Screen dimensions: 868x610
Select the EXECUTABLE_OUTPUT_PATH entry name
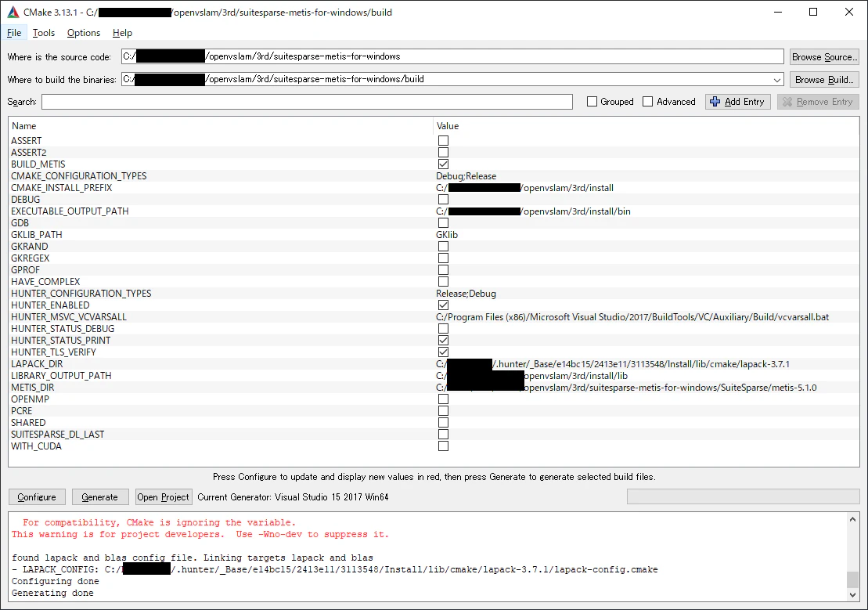(x=70, y=211)
